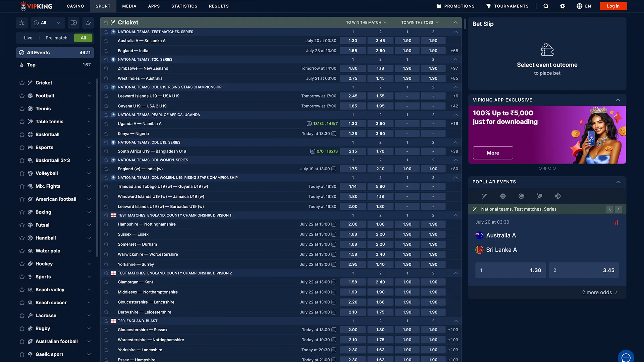Select the Football icon in Popular Events

coord(503,196)
